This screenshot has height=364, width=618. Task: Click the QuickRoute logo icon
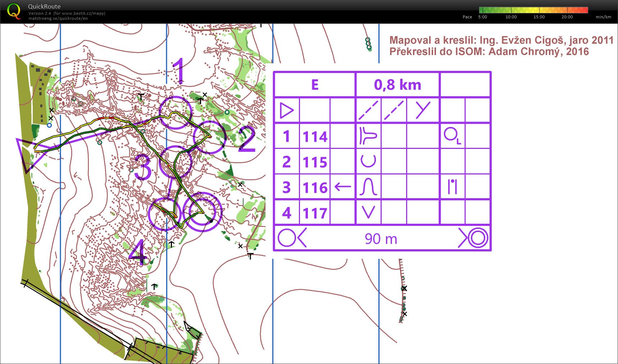(x=14, y=12)
